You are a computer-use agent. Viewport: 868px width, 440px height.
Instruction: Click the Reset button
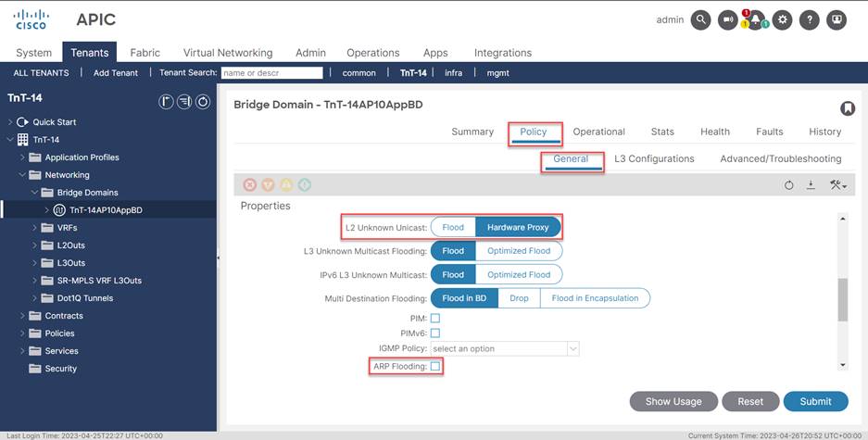pyautogui.click(x=750, y=402)
